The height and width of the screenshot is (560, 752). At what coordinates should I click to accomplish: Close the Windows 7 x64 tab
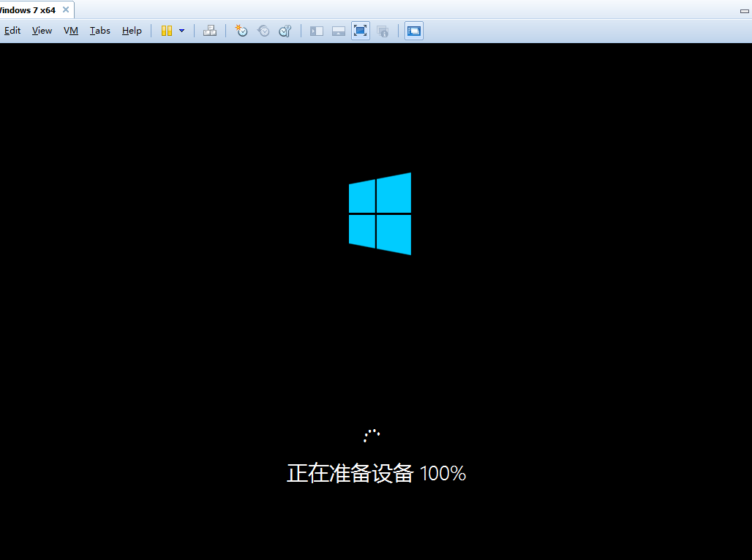click(x=66, y=10)
